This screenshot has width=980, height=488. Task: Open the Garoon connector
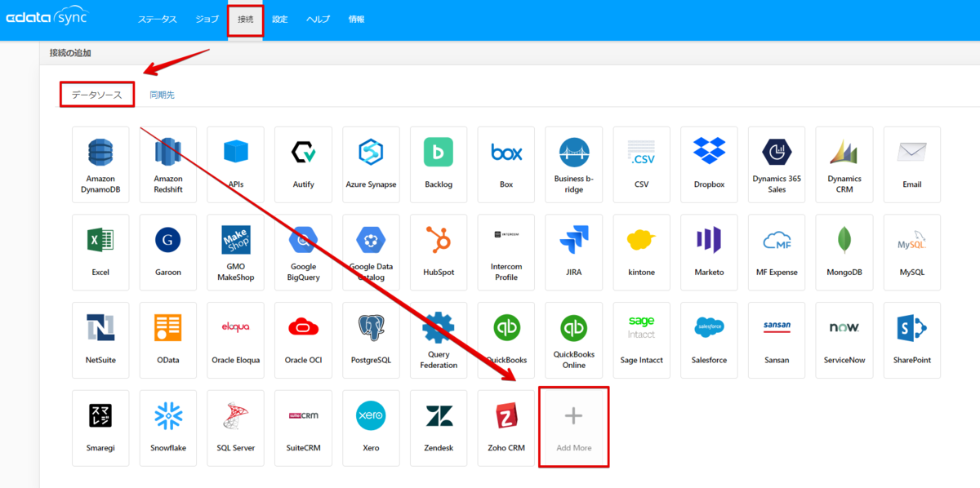[x=168, y=253]
